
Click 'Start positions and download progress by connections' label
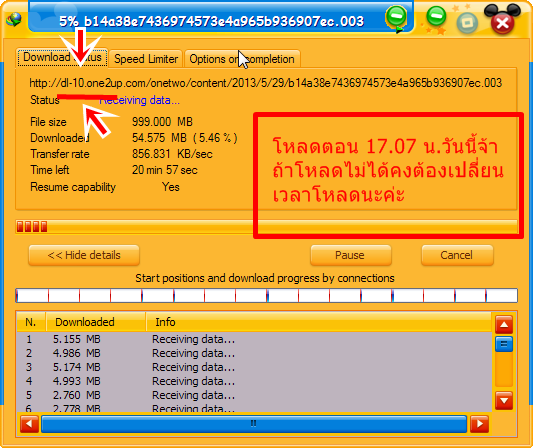265,278
